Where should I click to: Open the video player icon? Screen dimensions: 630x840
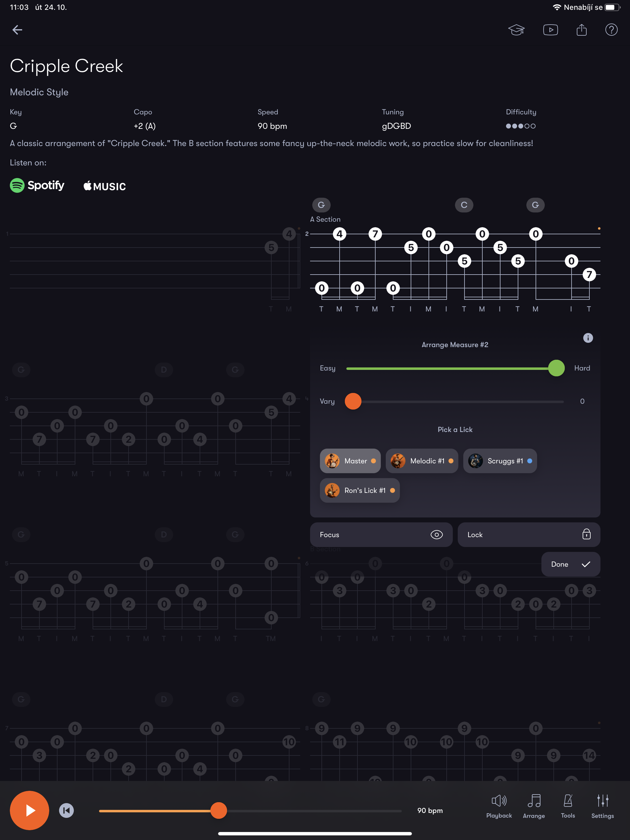[551, 30]
